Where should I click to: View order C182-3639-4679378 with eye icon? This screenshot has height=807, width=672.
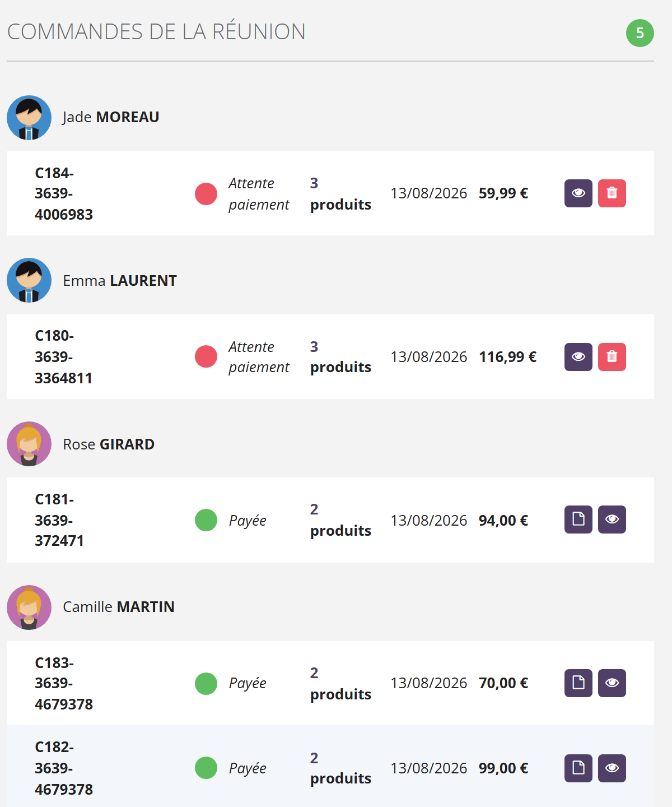pos(612,768)
